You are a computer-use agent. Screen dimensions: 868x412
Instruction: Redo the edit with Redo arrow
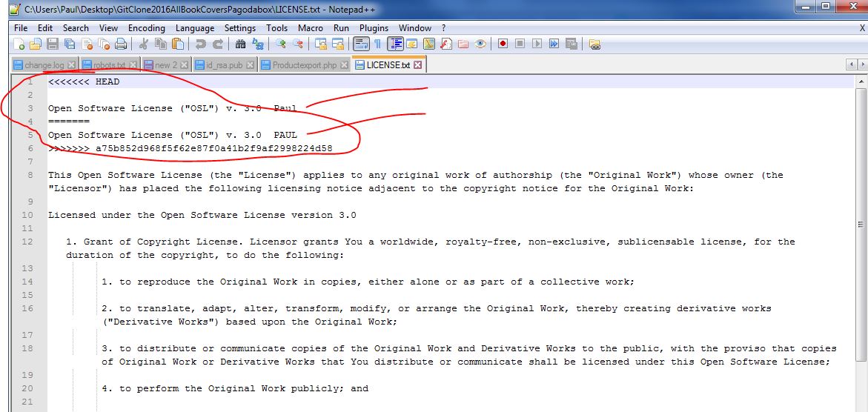pyautogui.click(x=218, y=44)
